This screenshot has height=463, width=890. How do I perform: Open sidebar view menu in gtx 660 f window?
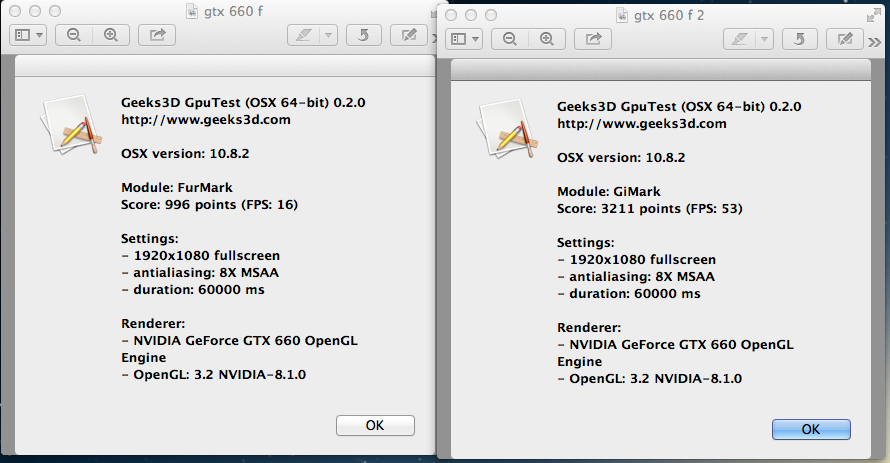[x=28, y=35]
